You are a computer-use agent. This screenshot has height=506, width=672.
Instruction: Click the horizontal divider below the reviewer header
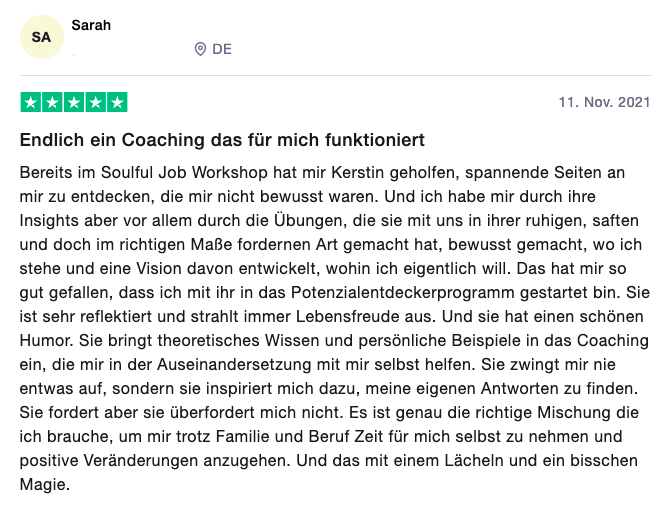click(336, 75)
